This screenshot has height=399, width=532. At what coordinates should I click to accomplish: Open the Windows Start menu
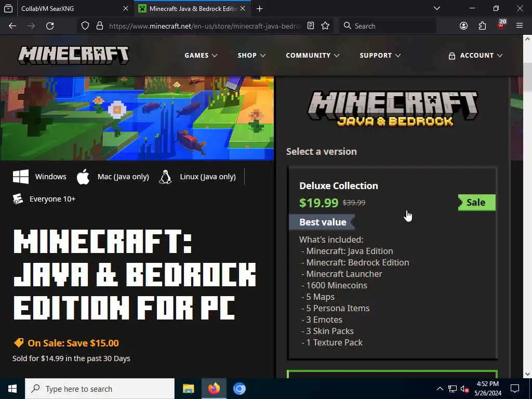click(12, 389)
